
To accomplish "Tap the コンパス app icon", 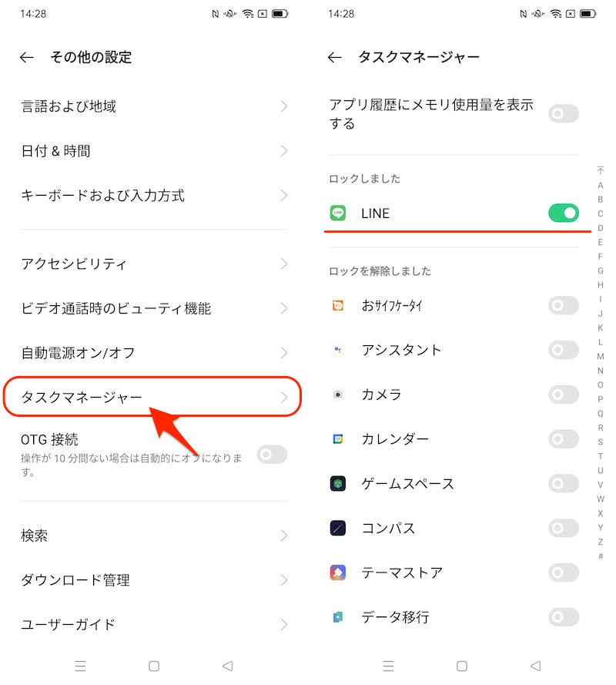I will [x=337, y=529].
